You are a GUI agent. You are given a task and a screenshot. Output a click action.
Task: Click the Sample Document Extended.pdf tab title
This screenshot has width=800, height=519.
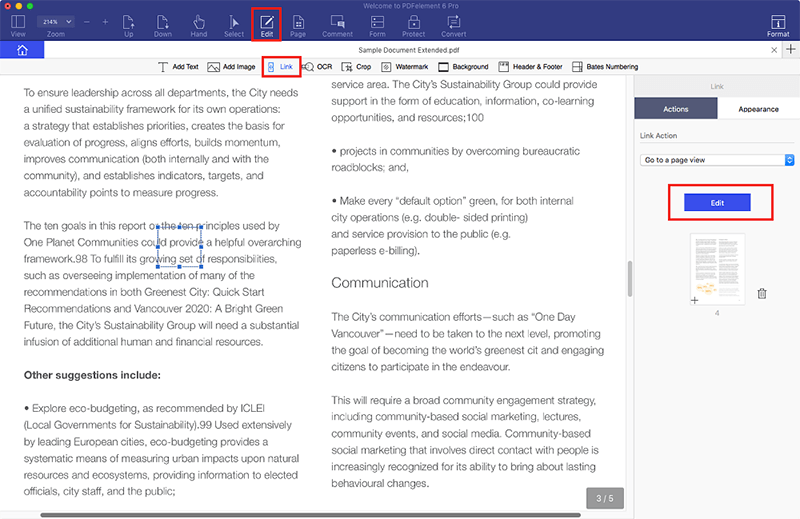click(x=408, y=50)
